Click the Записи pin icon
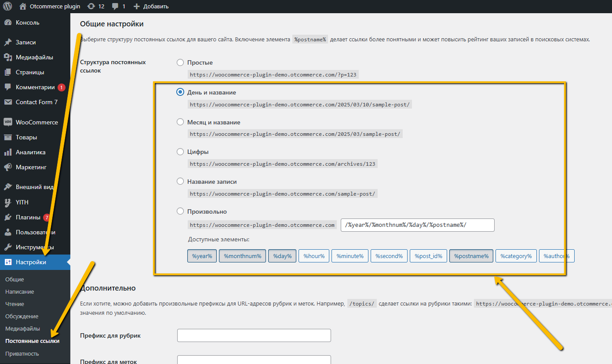The height and width of the screenshot is (364, 612). coord(8,43)
